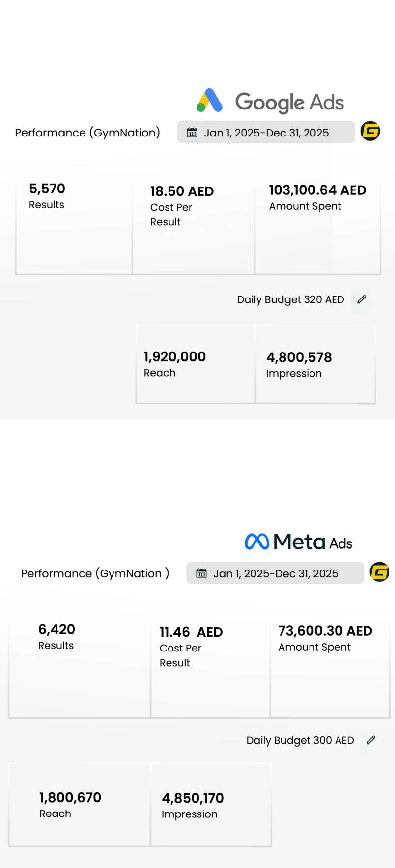The height and width of the screenshot is (868, 395).
Task: Click the Google Ads logo
Action: [270, 102]
